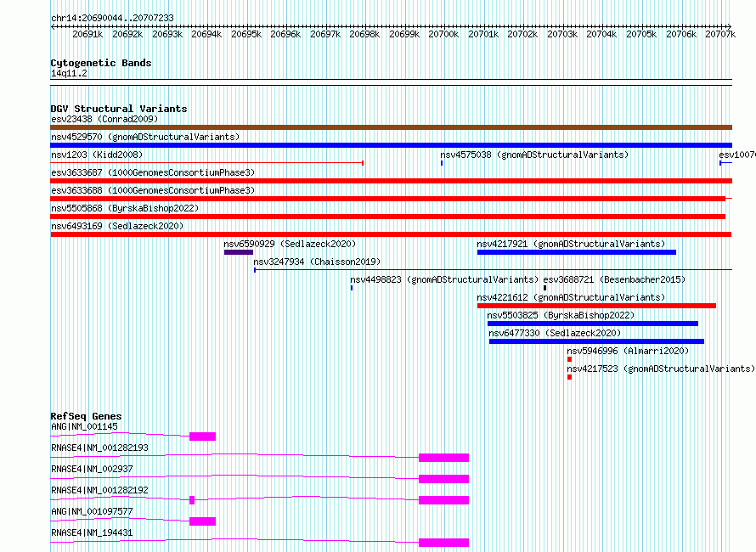Click the red square under nsv5946996
756x552 pixels.
coord(569,359)
